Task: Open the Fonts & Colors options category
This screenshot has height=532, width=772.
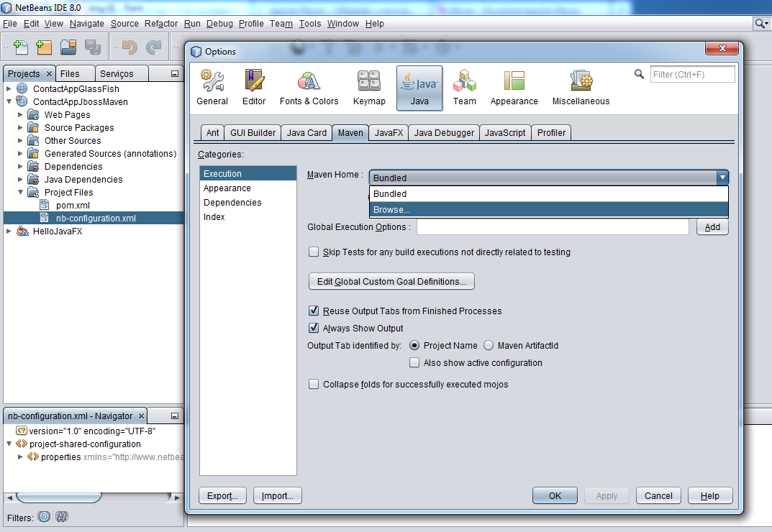Action: [309, 86]
